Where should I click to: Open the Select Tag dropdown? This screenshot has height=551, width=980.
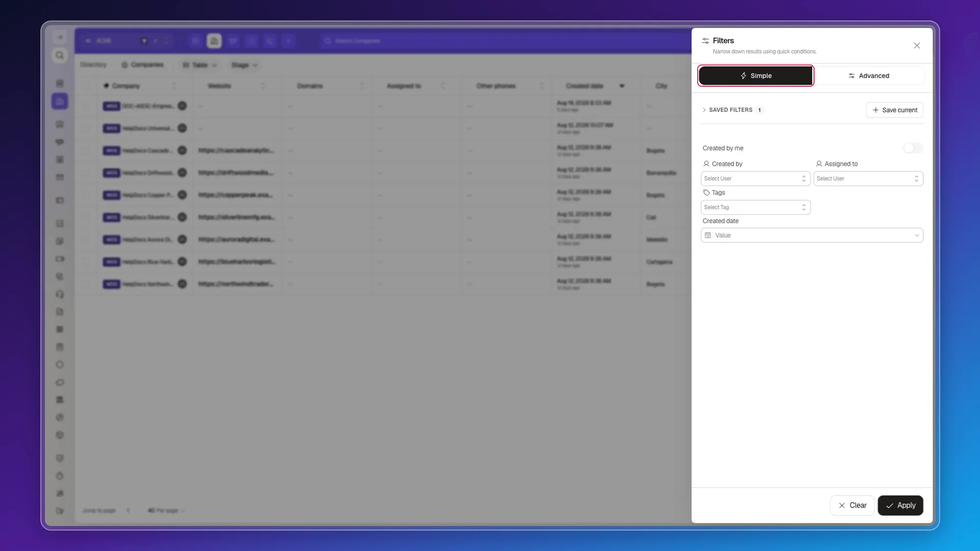point(755,207)
